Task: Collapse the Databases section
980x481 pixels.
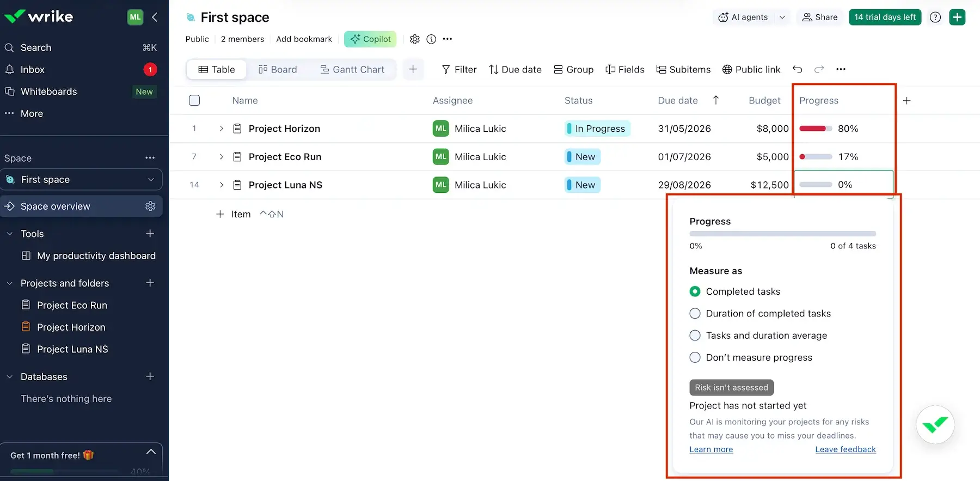Action: coord(9,377)
